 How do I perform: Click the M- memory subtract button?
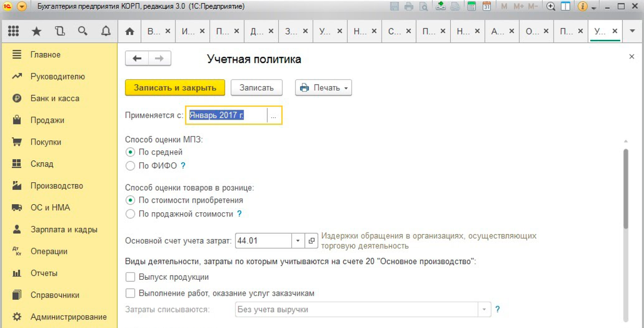tap(533, 7)
